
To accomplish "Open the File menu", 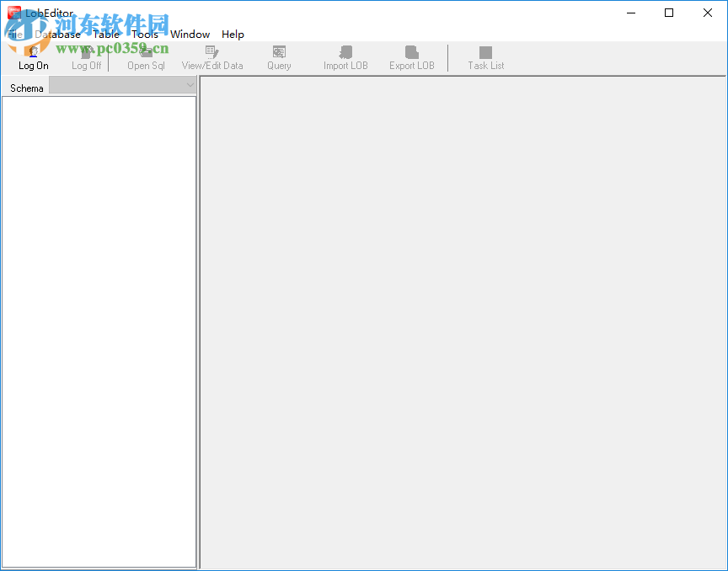I will pyautogui.click(x=15, y=35).
